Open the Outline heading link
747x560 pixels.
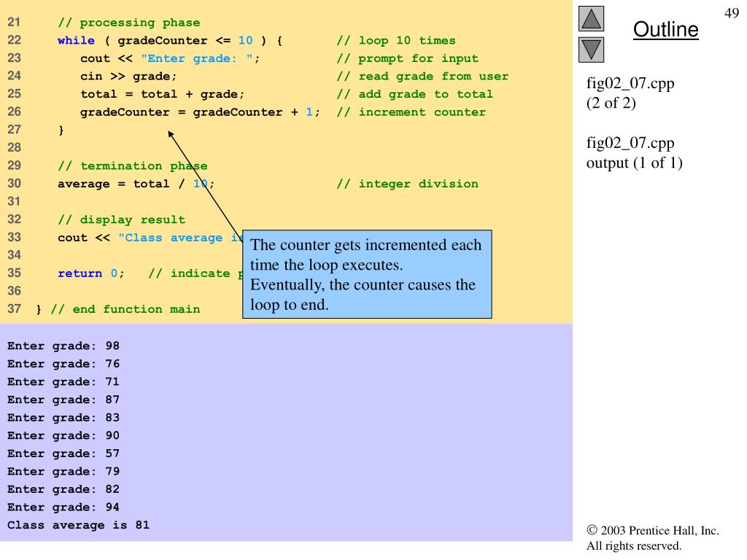pyautogui.click(x=665, y=29)
